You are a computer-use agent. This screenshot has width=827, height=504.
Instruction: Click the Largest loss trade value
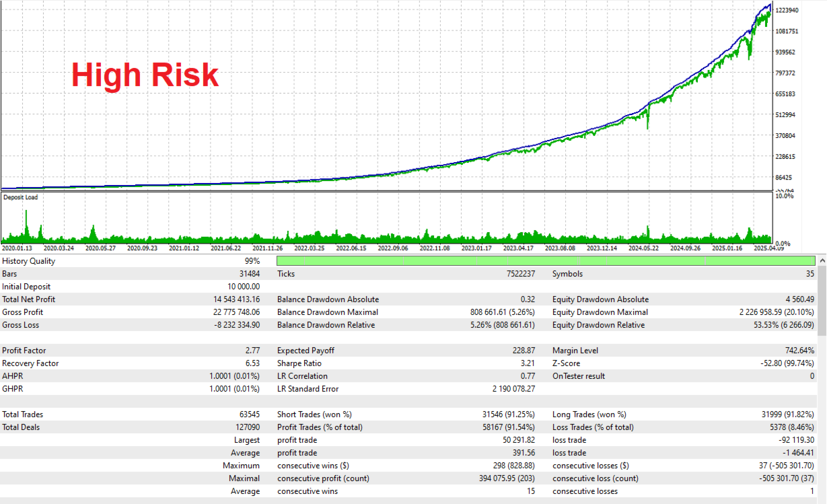[x=796, y=440]
